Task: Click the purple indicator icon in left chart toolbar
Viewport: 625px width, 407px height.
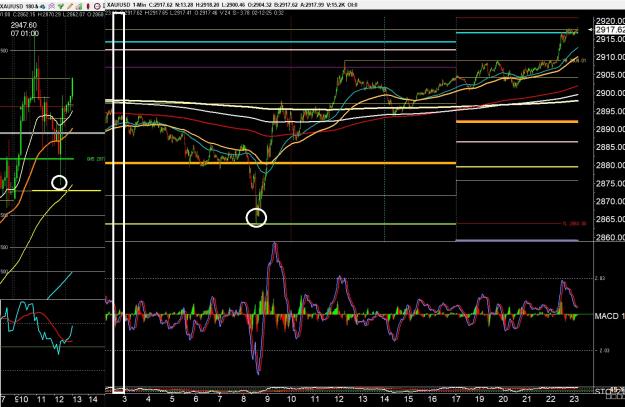Action: [51, 6]
